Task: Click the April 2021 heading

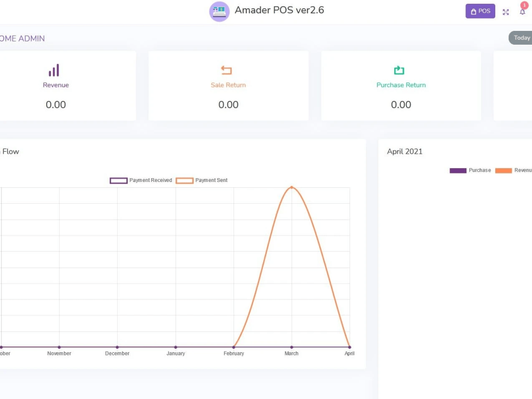Action: (x=405, y=152)
